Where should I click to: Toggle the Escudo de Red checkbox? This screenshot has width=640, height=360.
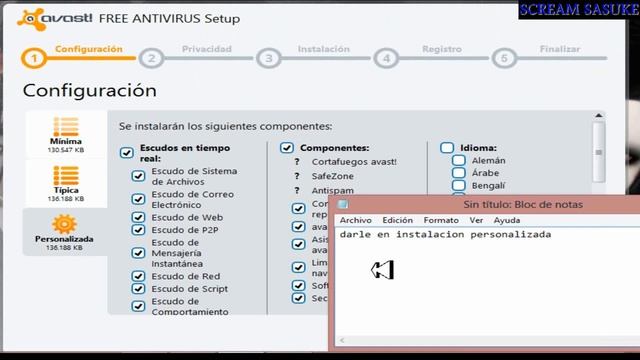[138, 276]
